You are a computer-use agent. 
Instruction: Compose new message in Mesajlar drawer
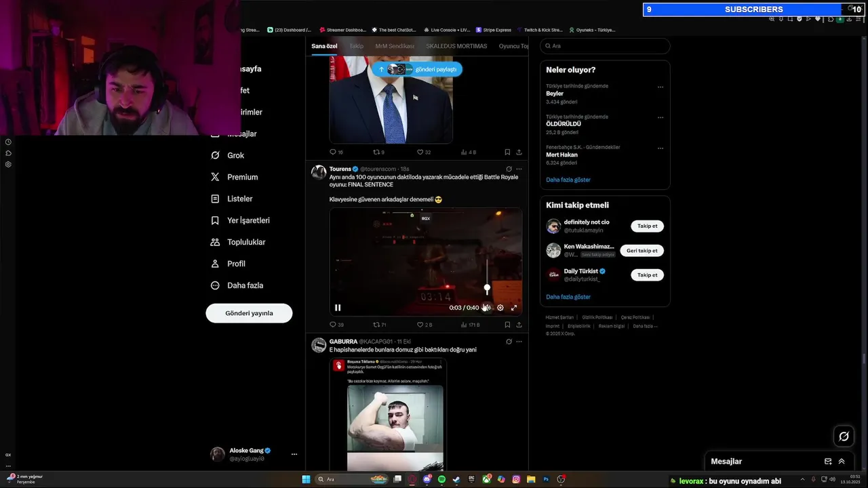(828, 462)
